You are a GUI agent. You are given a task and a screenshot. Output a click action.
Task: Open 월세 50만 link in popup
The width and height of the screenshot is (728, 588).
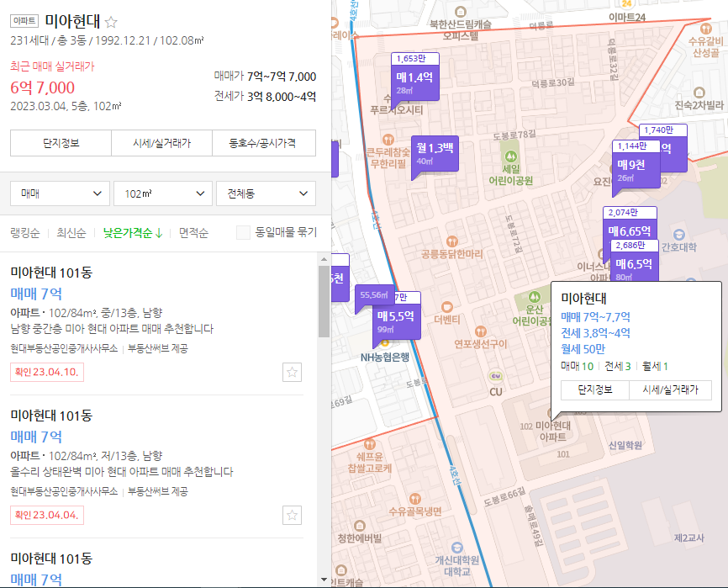(x=583, y=349)
